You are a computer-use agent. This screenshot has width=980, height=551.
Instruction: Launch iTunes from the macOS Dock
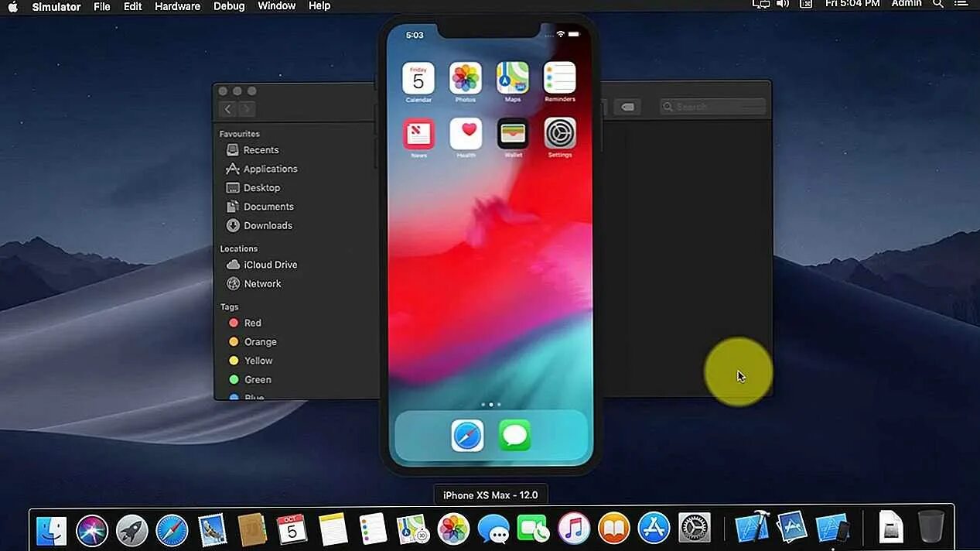coord(574,530)
